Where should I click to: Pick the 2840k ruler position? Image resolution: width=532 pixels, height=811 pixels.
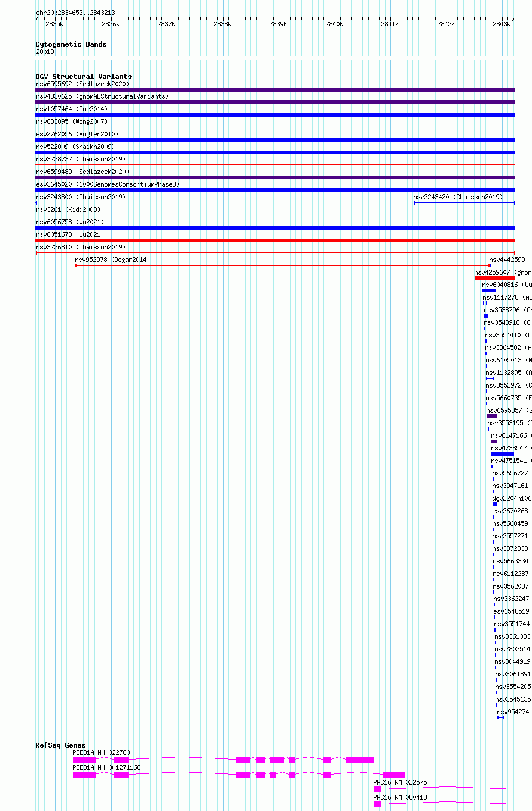click(334, 24)
